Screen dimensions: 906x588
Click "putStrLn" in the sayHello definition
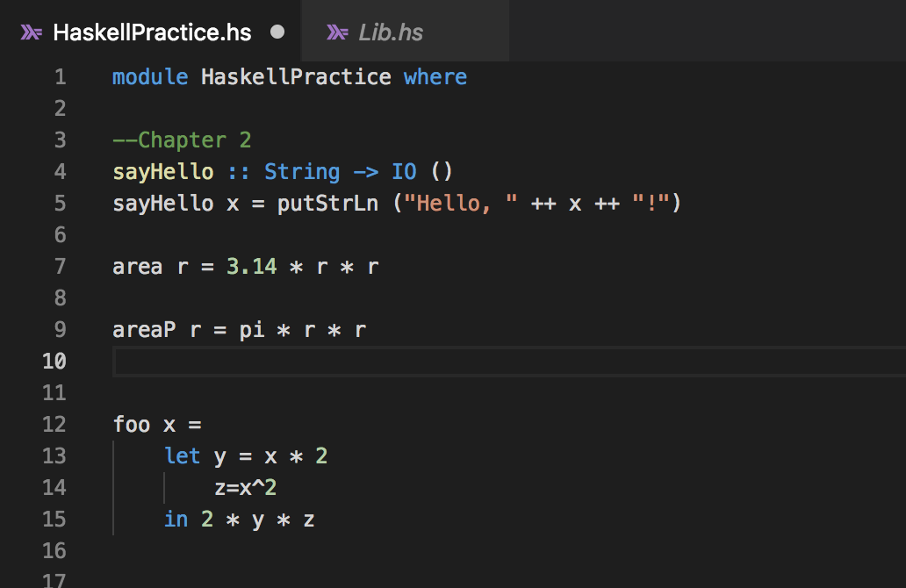tap(327, 204)
